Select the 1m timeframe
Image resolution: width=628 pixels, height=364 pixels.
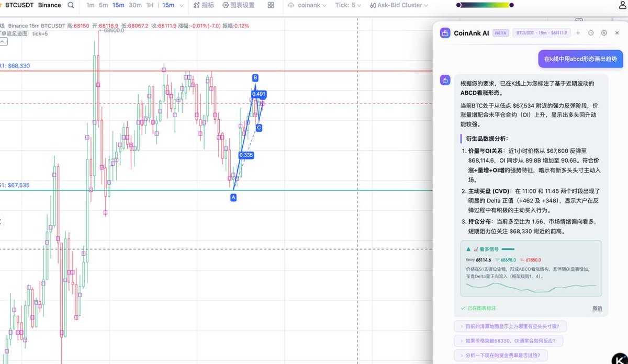91,5
